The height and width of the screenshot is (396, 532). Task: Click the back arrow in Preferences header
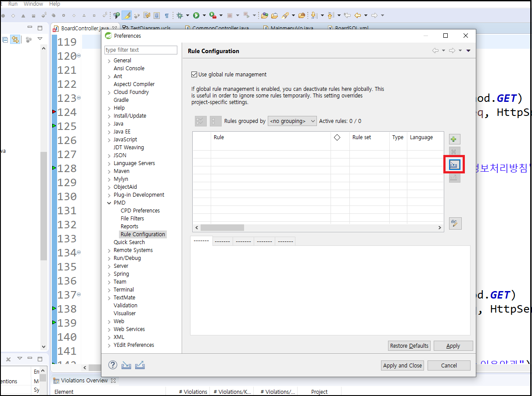(435, 50)
